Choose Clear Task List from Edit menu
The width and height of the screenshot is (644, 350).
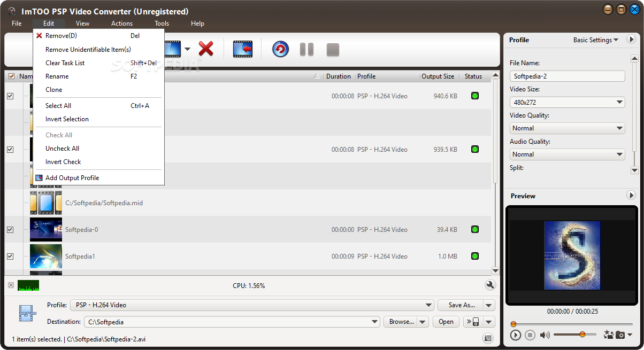(x=98, y=63)
